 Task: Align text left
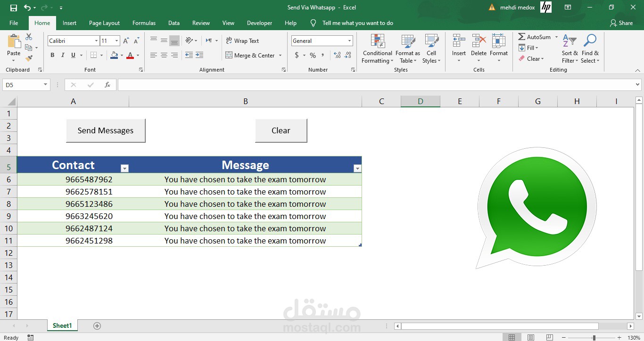154,55
